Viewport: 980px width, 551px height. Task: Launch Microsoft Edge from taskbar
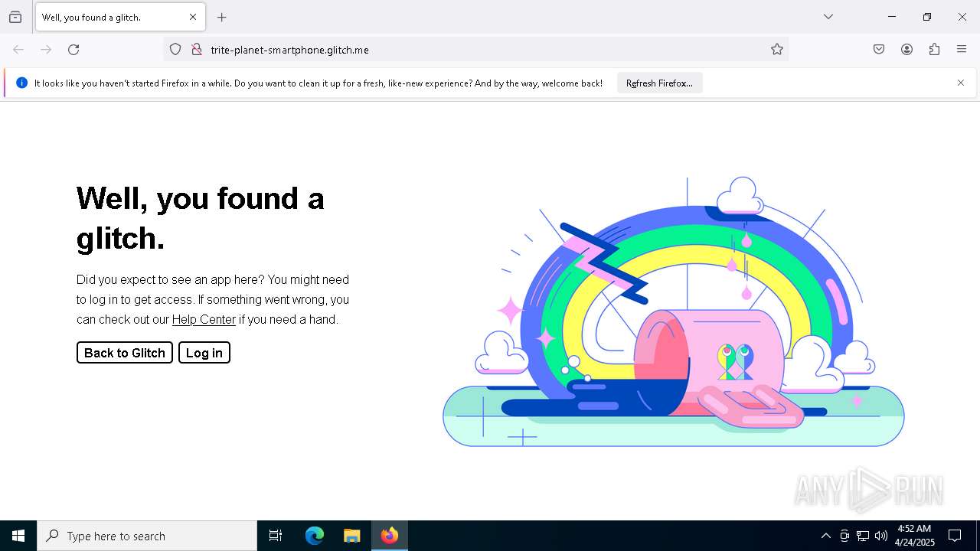315,536
